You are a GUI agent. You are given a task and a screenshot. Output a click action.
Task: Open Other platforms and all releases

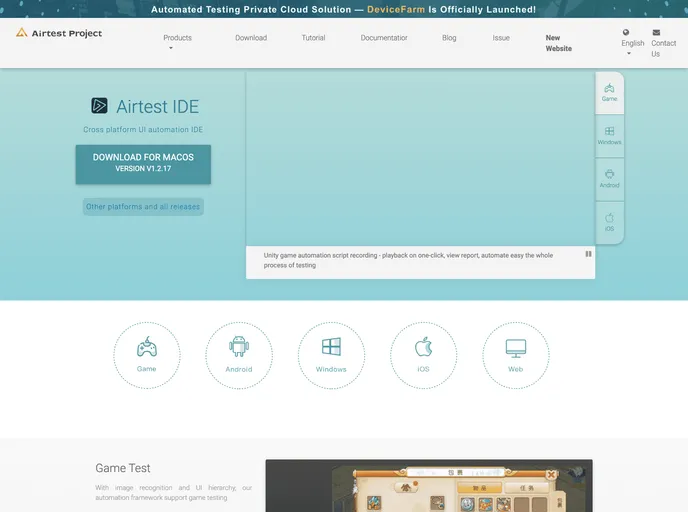(x=143, y=207)
